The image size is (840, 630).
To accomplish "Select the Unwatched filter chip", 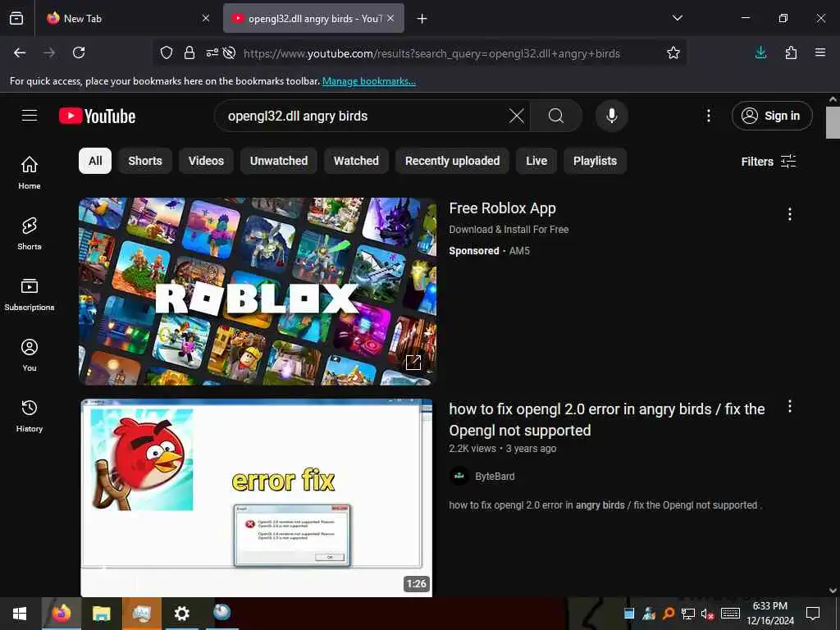I will pos(279,161).
